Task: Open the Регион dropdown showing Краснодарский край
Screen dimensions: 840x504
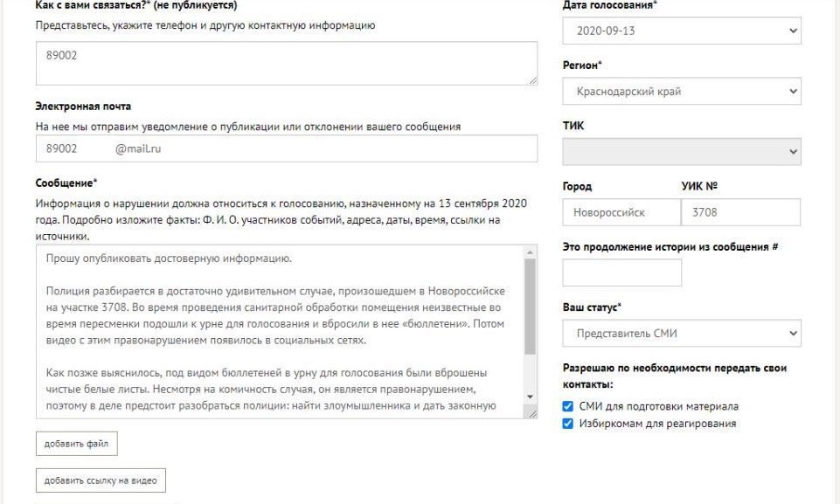Action: coord(682,91)
